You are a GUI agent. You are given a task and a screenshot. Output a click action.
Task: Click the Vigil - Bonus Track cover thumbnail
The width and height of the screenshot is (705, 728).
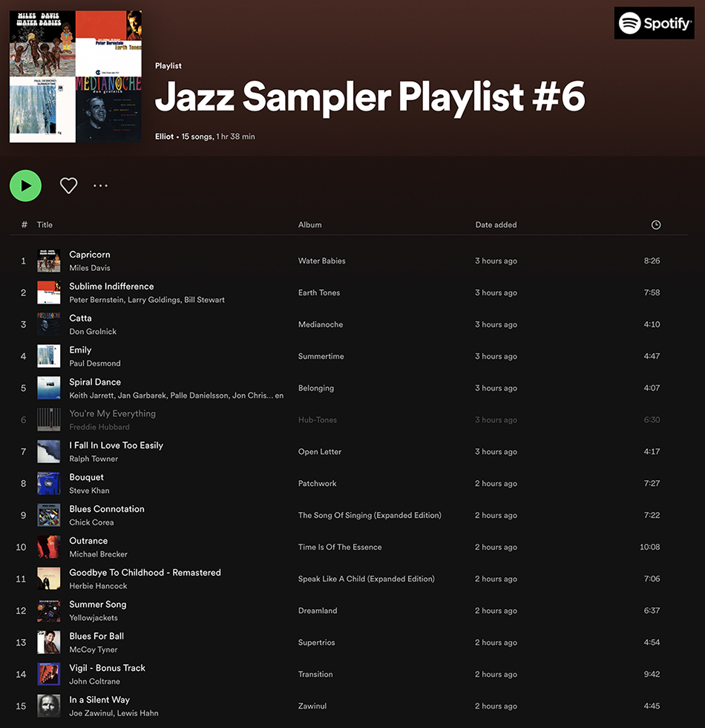click(49, 674)
